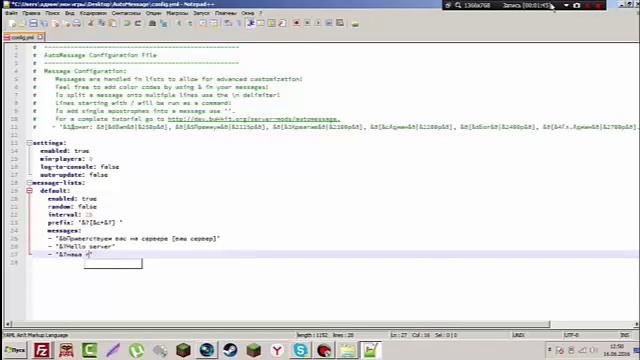Image resolution: width=640 pixels, height=360 pixels.
Task: Open the Макросы menu
Action: point(177,13)
